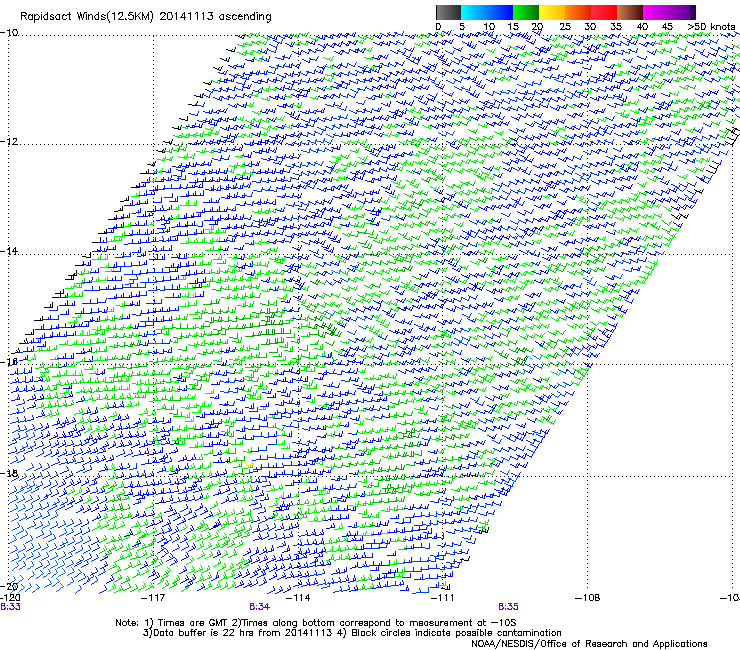740x650 pixels.
Task: Click the '45' legend scale number
Action: pos(667,27)
